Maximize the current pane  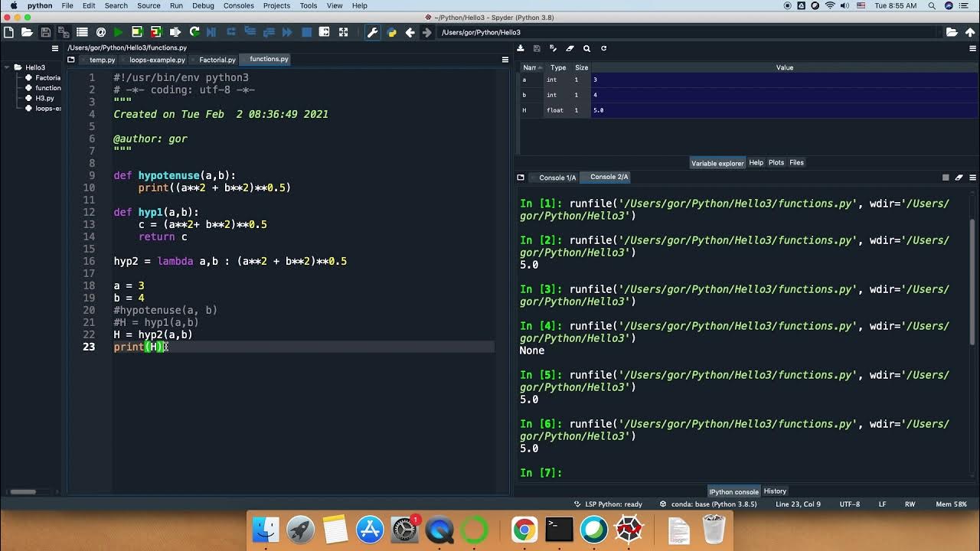click(325, 32)
